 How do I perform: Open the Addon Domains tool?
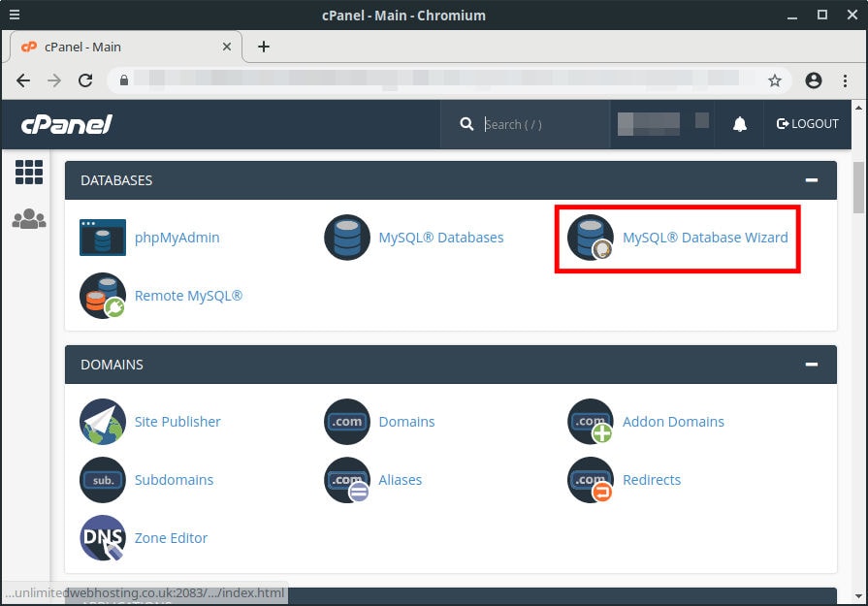click(673, 422)
